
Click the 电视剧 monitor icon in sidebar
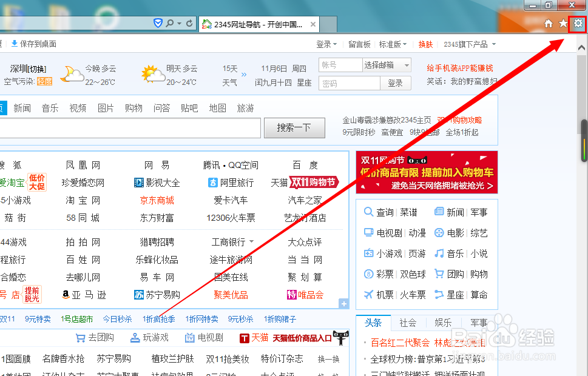pyautogui.click(x=368, y=232)
